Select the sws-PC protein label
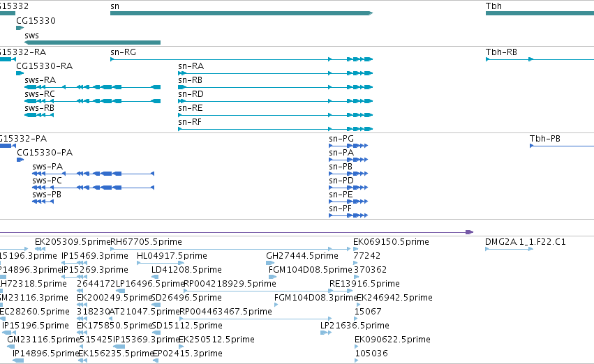The image size is (594, 364). [47, 181]
